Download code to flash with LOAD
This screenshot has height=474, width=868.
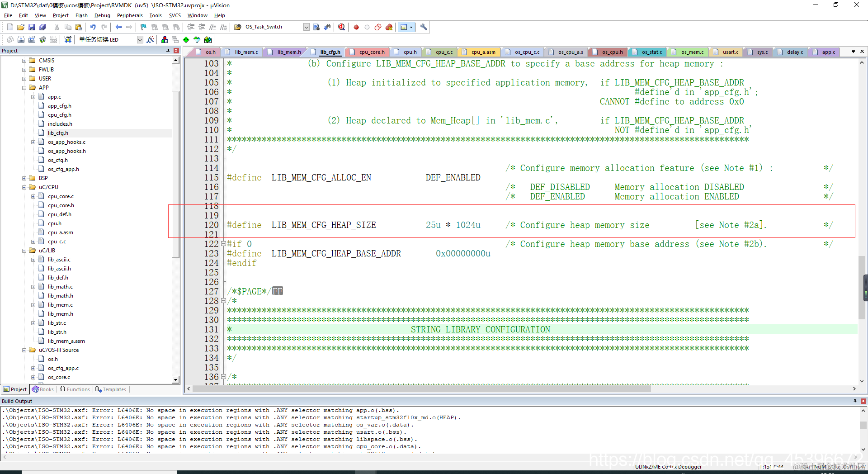68,40
